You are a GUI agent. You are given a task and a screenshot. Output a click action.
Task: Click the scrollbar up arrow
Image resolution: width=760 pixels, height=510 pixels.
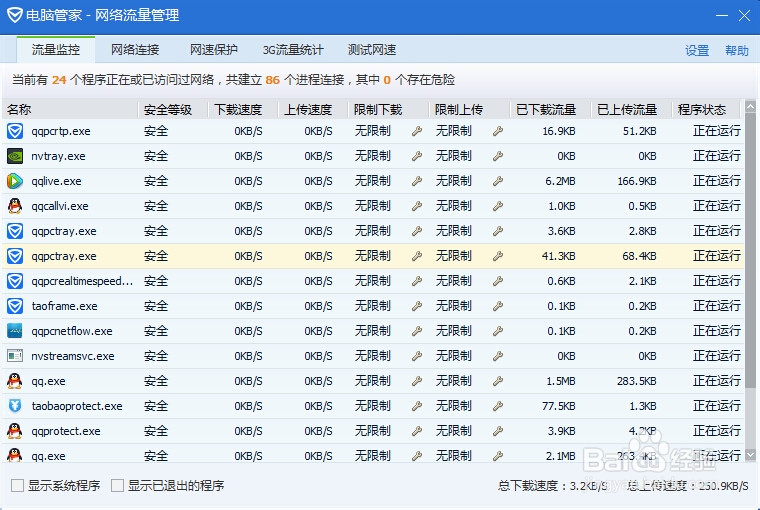pos(750,106)
